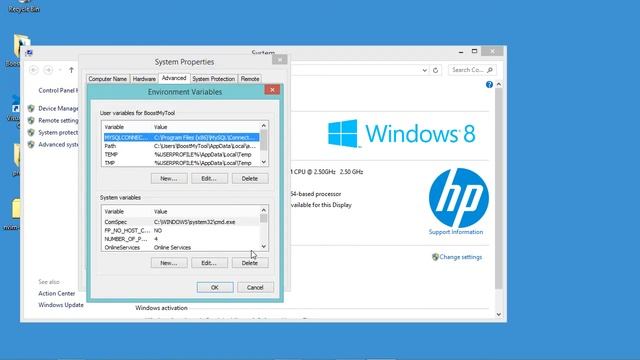Screen dimensions: 640x360
Task: Click Delete under user variables
Action: (x=250, y=178)
